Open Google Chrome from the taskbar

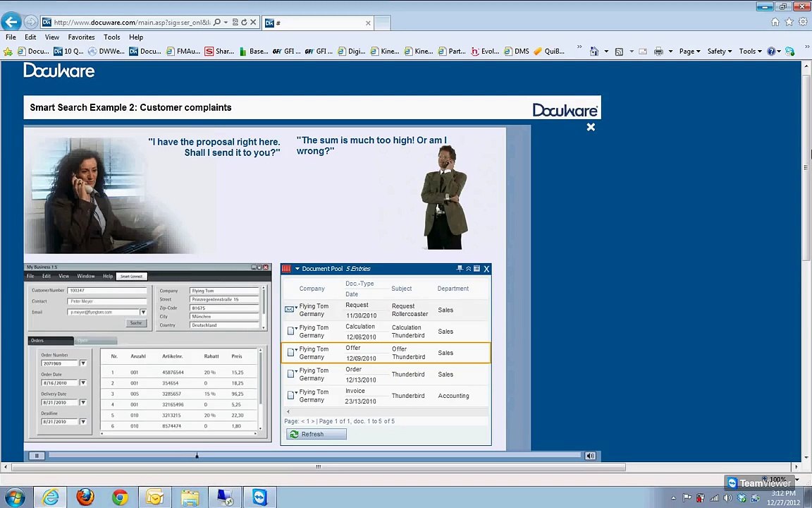[x=120, y=497]
